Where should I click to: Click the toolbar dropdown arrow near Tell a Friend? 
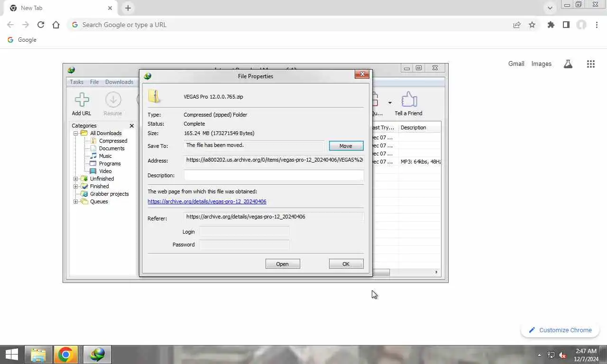[390, 103]
